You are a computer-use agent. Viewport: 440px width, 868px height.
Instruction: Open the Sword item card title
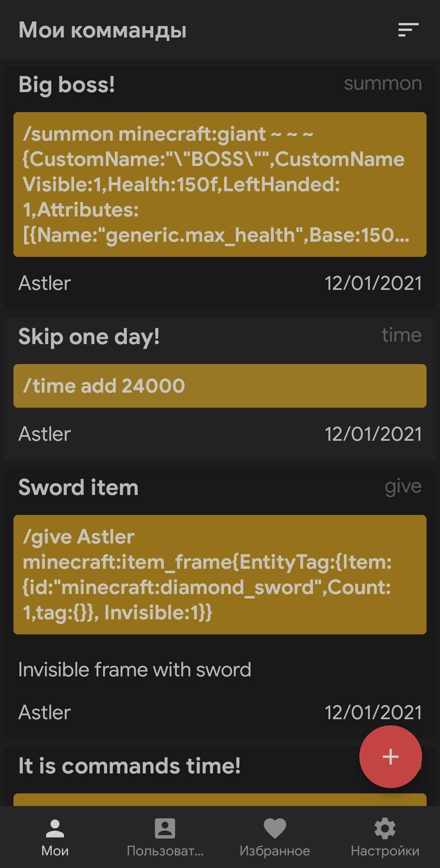coord(78,487)
